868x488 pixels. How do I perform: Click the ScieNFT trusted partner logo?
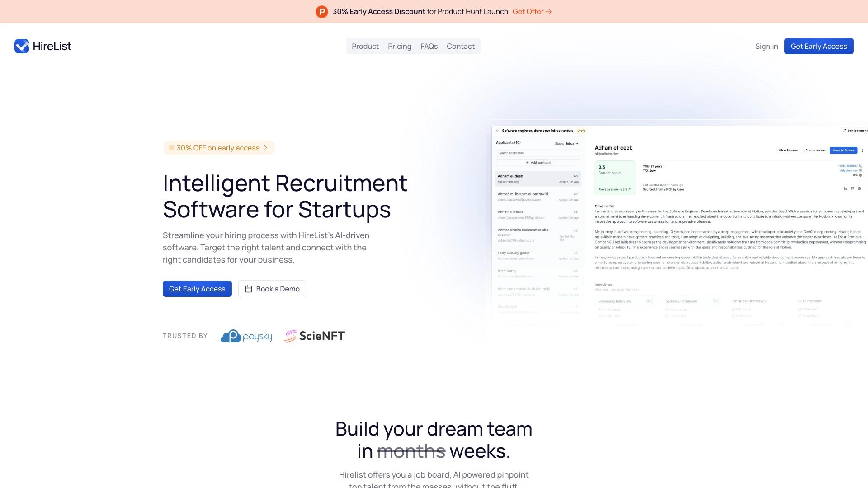[x=314, y=335]
